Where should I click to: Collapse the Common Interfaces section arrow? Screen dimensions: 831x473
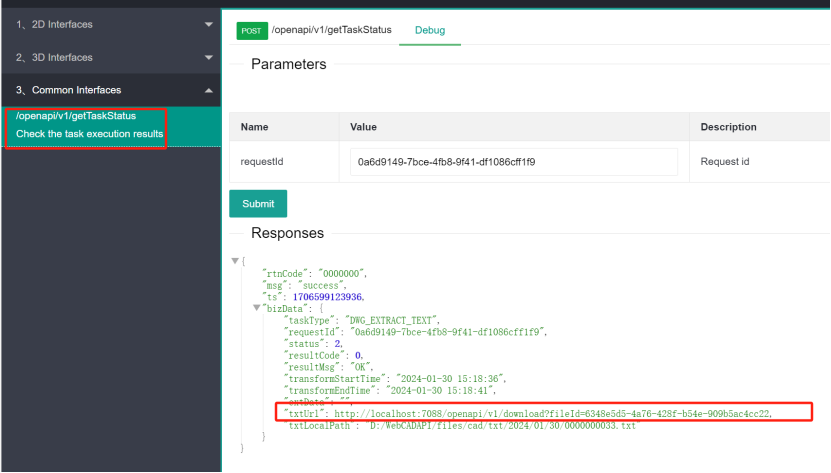(209, 91)
